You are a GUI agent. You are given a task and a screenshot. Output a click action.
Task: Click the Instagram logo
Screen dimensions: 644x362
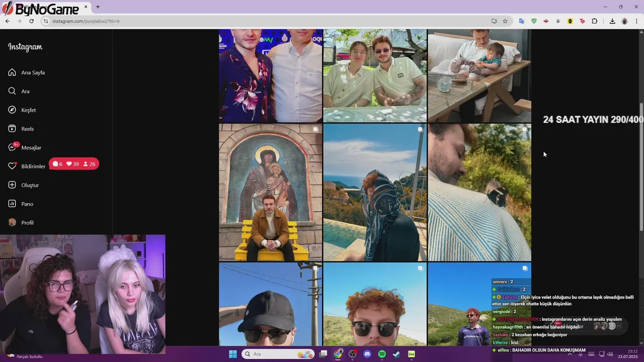[25, 47]
